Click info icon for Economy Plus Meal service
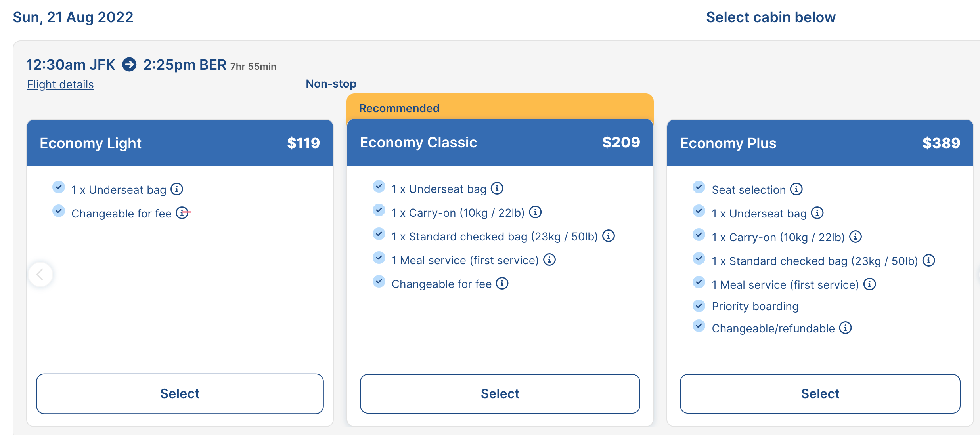The image size is (980, 435). pyautogui.click(x=870, y=284)
